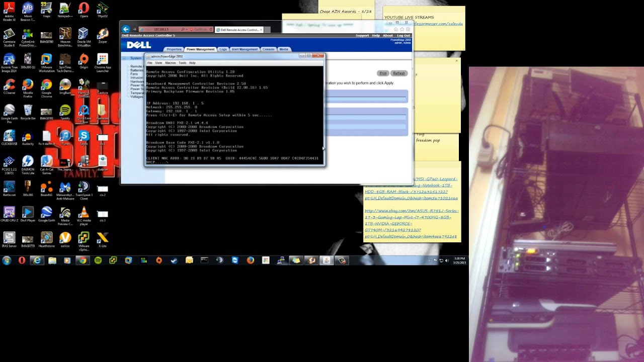Click the Help link in DRAC header
The width and height of the screenshot is (644, 362).
(x=376, y=36)
